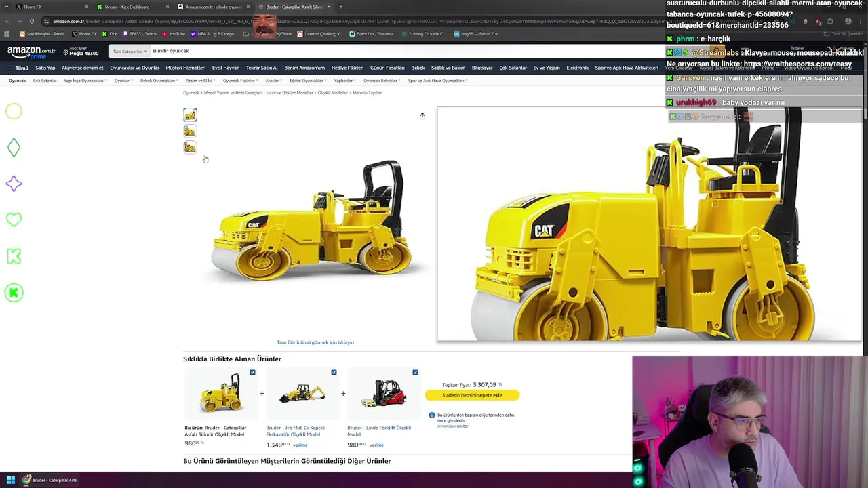Click Model Yapımı ve Hobi Gereçleri breadcrumb
Screen dimensions: 868x488
(x=233, y=93)
